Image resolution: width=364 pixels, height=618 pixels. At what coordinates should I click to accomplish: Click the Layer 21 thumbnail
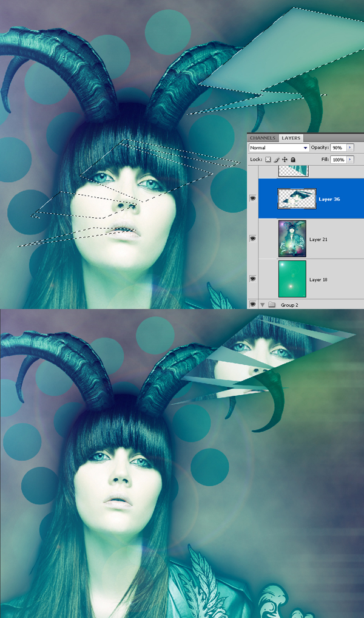pyautogui.click(x=292, y=239)
